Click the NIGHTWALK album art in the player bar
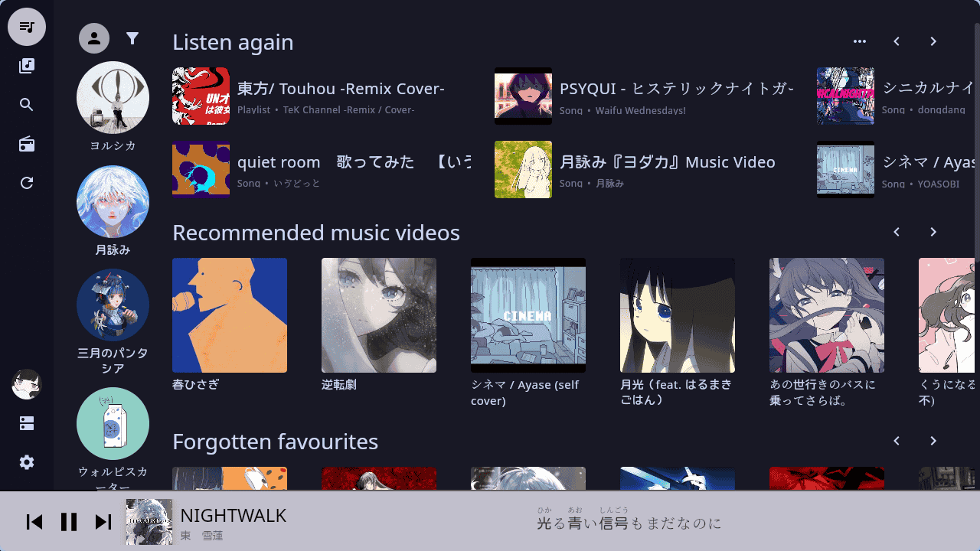Viewport: 980px width, 551px height. (149, 522)
